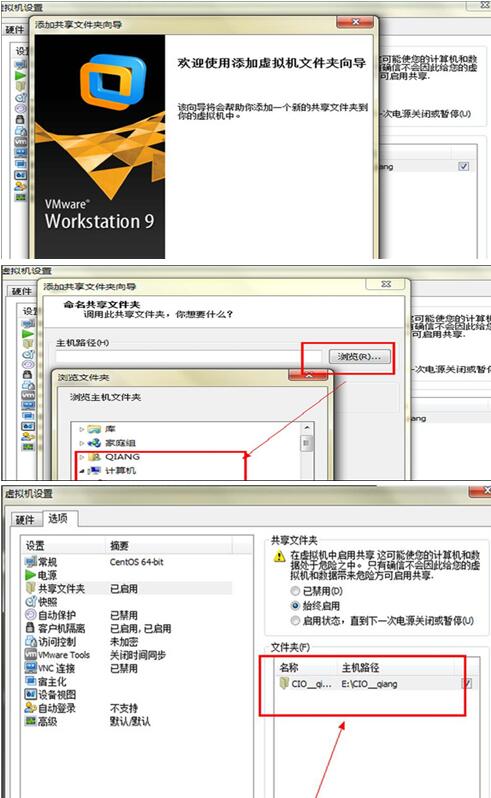Select the 自动登录 user icon
Image resolution: width=491 pixels, height=798 pixels.
point(31,707)
